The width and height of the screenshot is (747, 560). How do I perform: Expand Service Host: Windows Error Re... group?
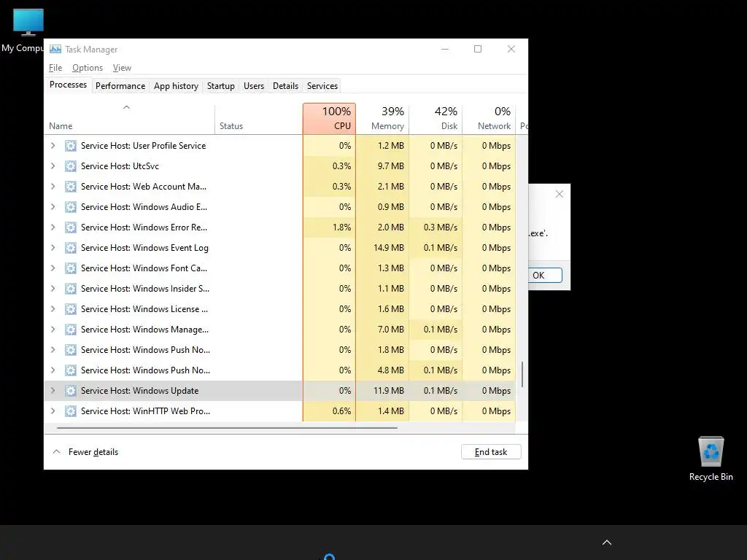[53, 227]
